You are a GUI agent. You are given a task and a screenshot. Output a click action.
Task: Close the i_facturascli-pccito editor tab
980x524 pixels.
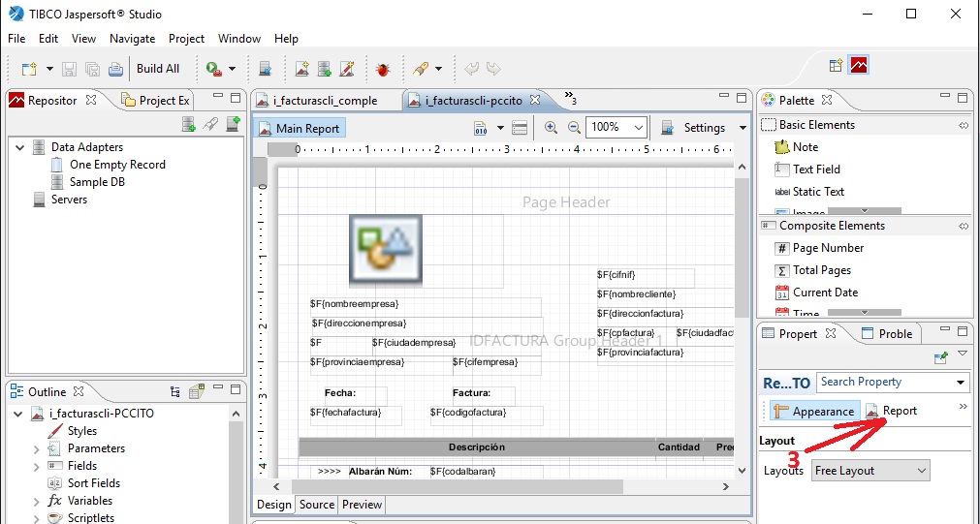click(x=535, y=100)
